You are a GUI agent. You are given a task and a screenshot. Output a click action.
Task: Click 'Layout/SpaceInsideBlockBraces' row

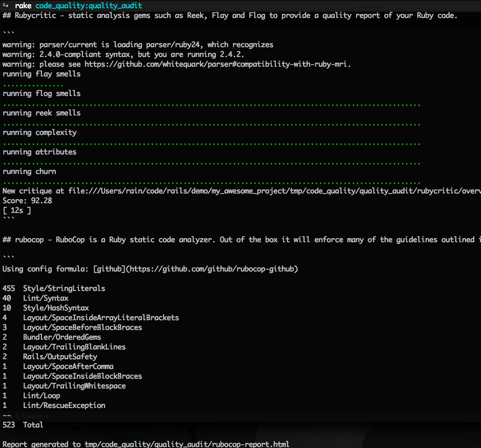[x=72, y=376]
